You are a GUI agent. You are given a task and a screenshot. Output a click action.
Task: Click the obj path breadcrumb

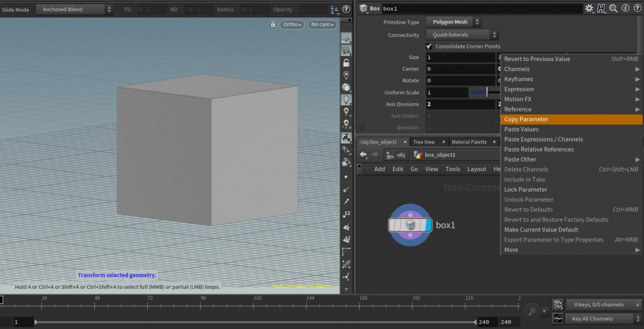tap(396, 155)
